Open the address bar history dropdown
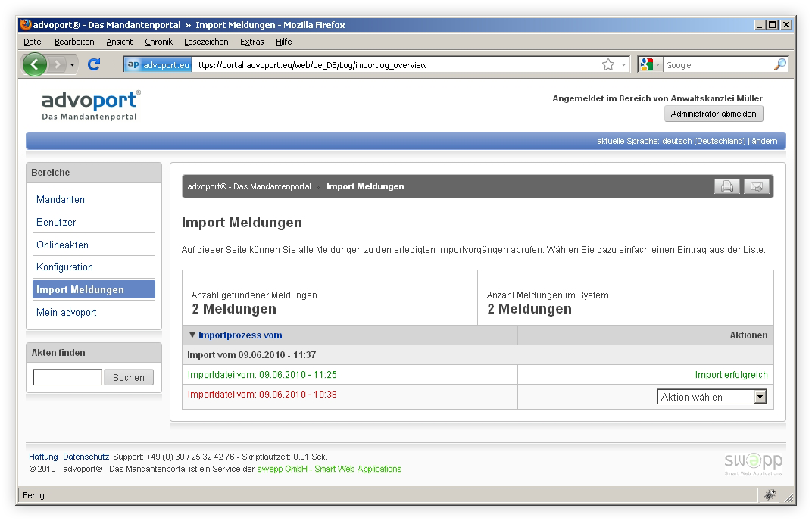 pyautogui.click(x=623, y=64)
